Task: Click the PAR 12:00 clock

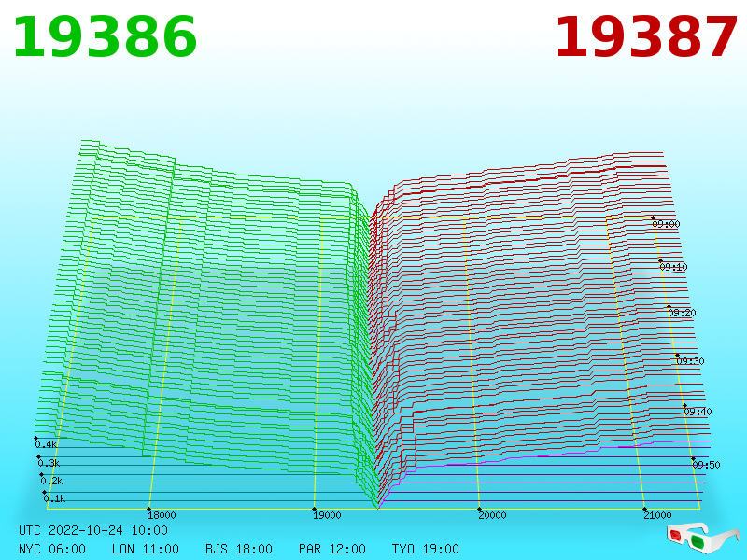Action: pos(332,549)
